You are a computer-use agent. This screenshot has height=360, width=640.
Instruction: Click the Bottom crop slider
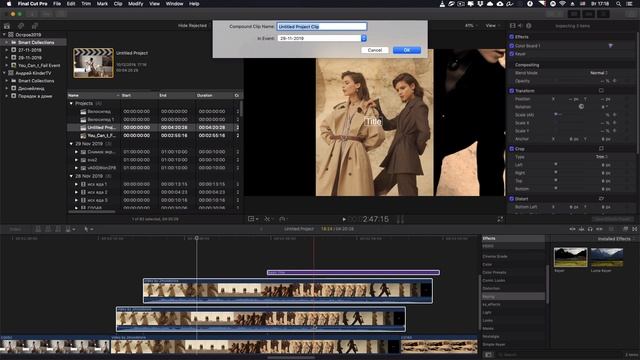[x=556, y=189]
